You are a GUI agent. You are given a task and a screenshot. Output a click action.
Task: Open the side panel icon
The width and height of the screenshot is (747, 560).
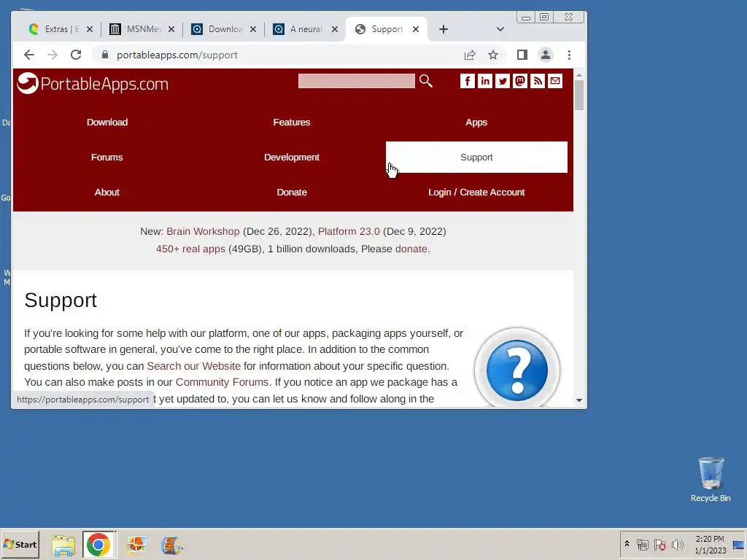click(522, 55)
